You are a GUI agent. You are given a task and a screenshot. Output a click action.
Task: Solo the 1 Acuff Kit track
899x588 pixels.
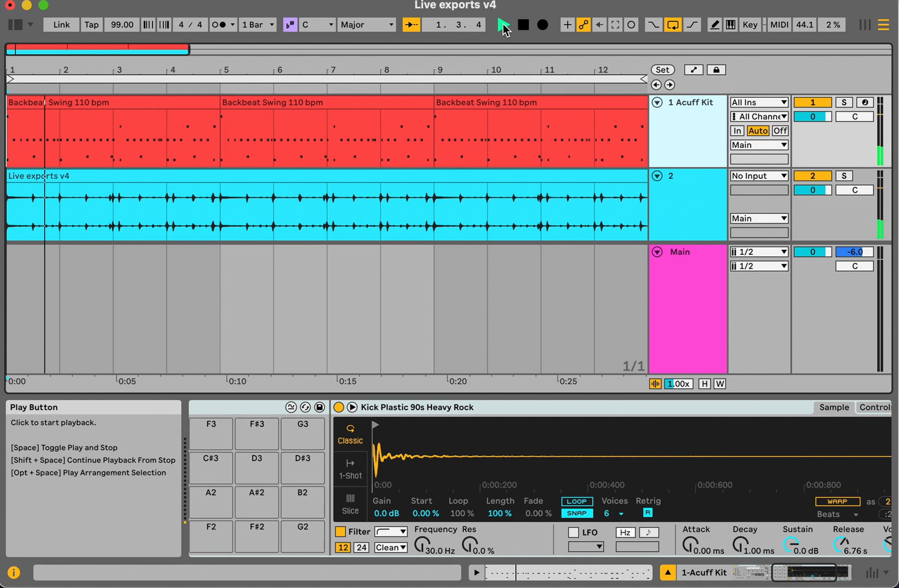pos(844,103)
